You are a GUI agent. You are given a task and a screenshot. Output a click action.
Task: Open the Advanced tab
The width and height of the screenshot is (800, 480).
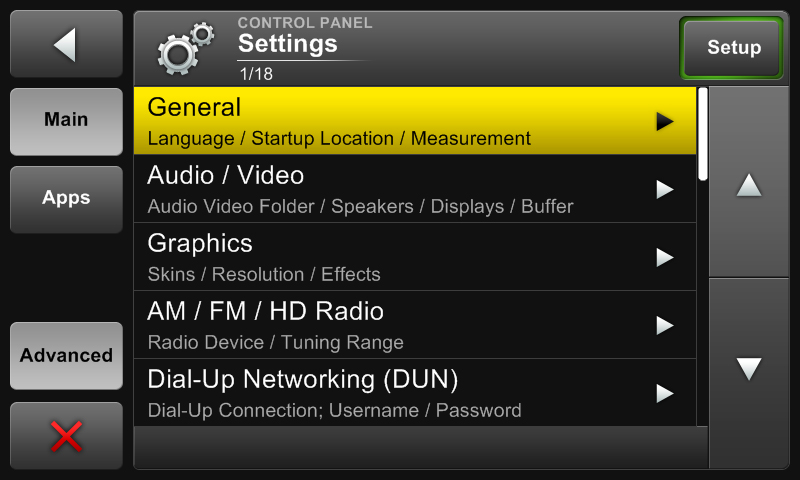tap(66, 355)
